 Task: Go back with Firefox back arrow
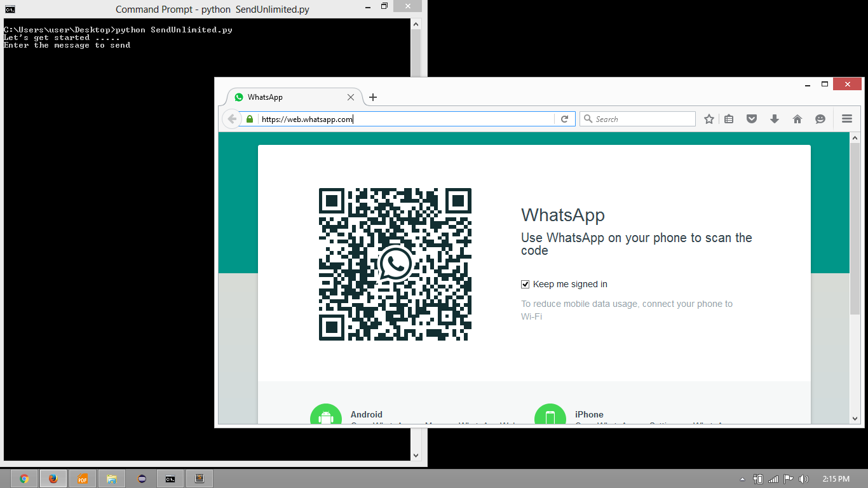point(232,119)
